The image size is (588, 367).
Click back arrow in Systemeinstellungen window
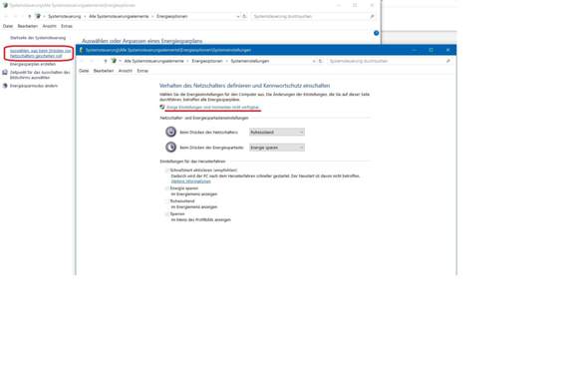coord(82,61)
